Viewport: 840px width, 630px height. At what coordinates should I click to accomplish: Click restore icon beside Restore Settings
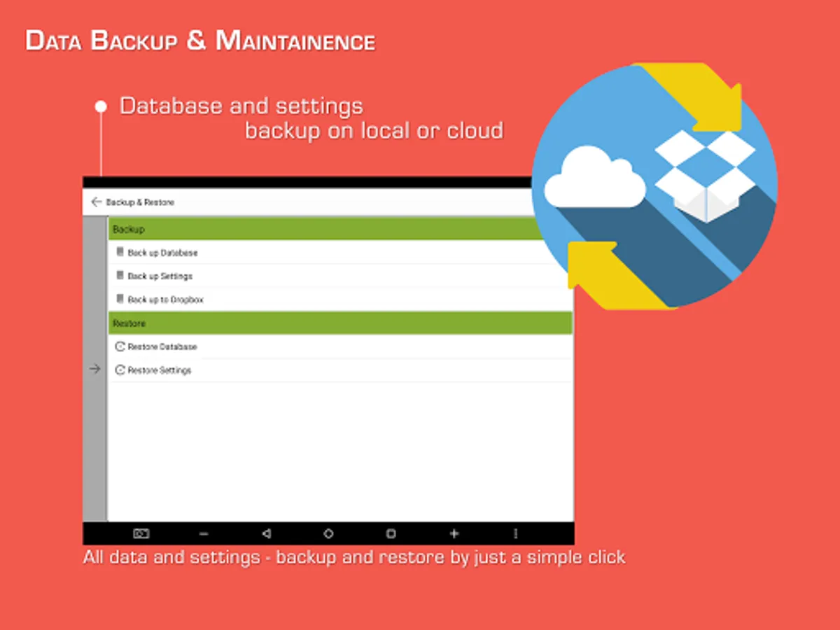coord(120,370)
